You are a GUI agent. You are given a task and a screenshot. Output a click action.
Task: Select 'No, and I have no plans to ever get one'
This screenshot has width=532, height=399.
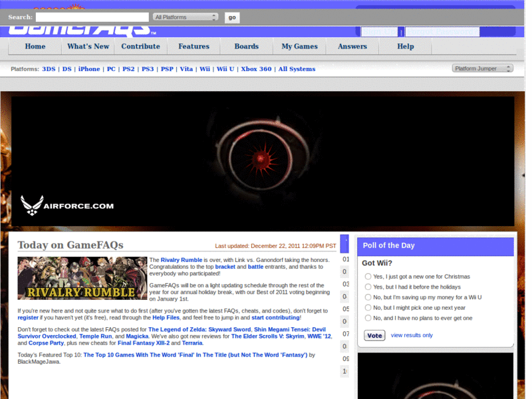(x=368, y=318)
